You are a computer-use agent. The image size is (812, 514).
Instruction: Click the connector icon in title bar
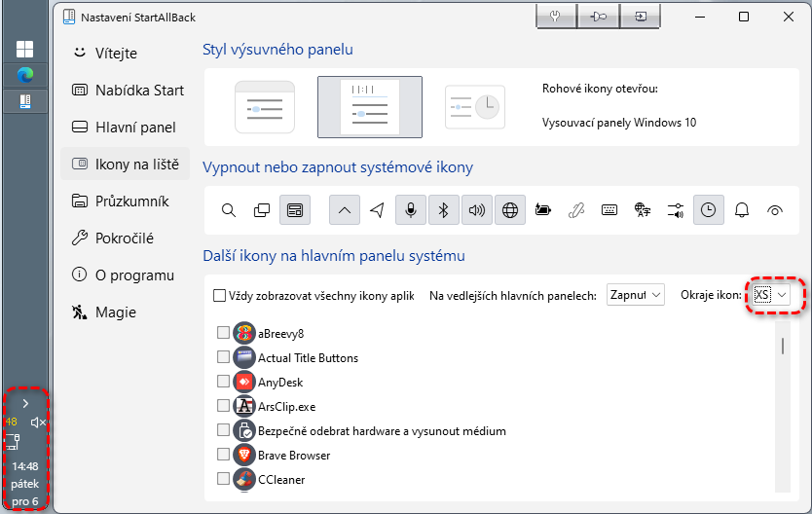click(598, 17)
